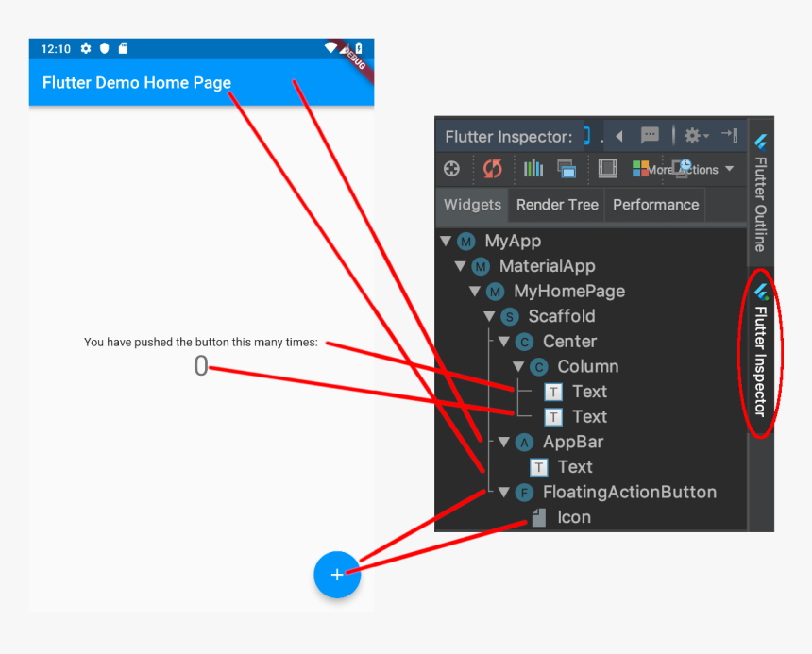Screen dimensions: 812x654
Task: Switch to the Render Tree tab
Action: click(x=557, y=205)
